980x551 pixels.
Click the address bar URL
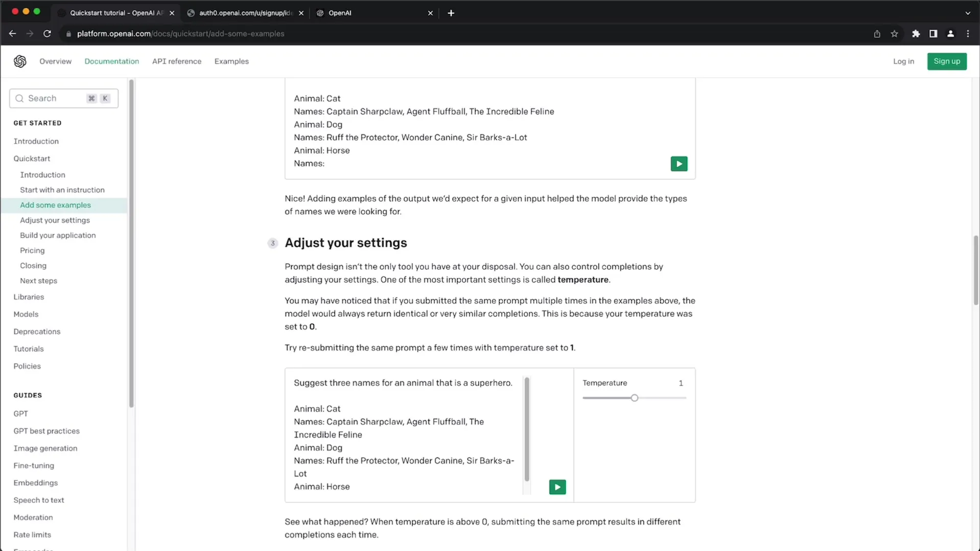(x=180, y=34)
